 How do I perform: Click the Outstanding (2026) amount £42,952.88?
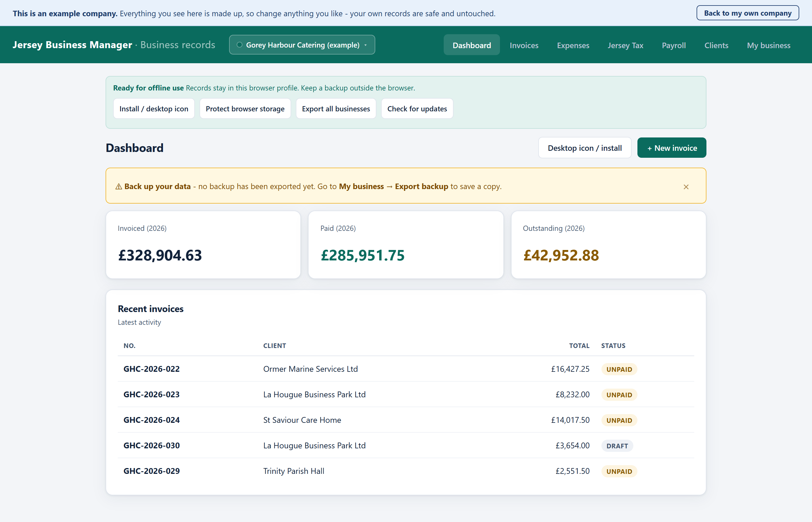click(x=561, y=255)
